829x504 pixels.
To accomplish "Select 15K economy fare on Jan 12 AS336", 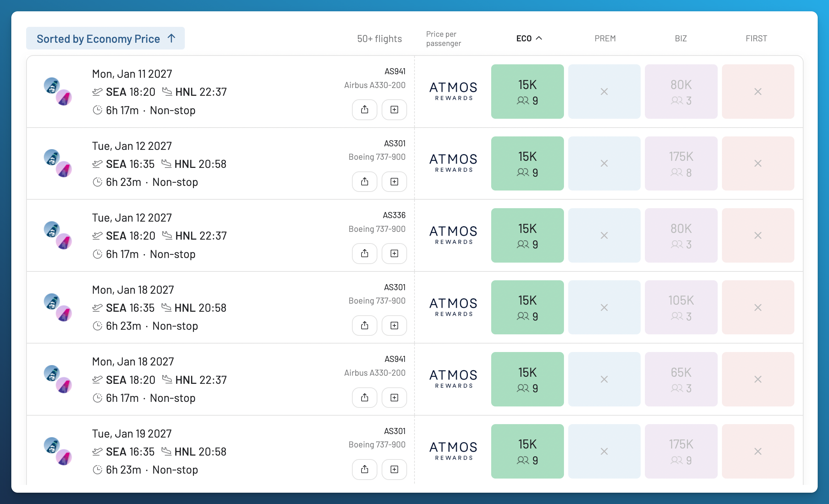I will tap(527, 235).
